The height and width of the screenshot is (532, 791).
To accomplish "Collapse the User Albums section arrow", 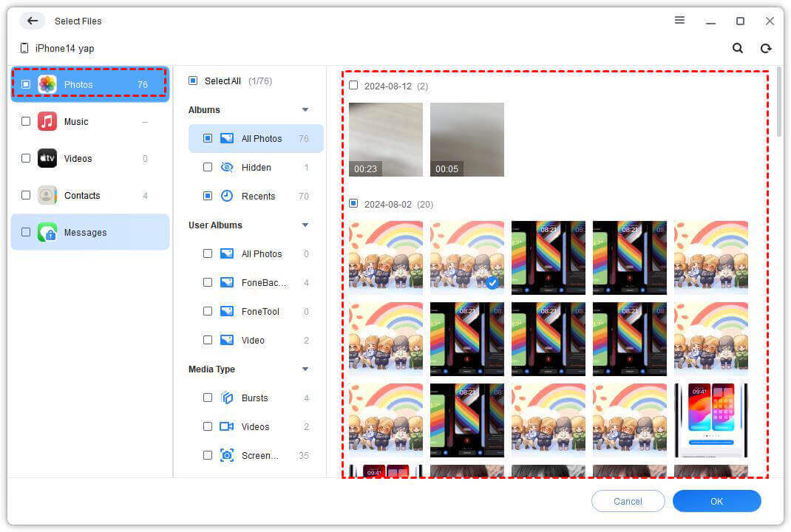I will [x=305, y=225].
